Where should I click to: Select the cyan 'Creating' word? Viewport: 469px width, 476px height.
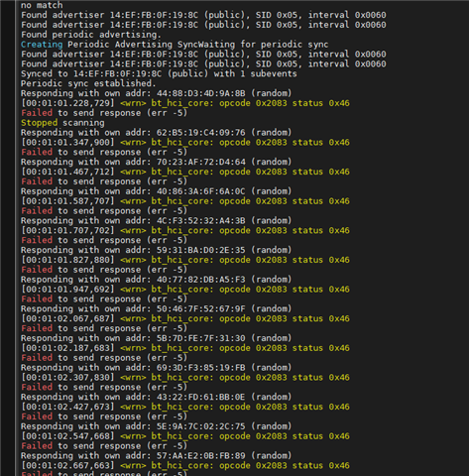click(x=42, y=45)
